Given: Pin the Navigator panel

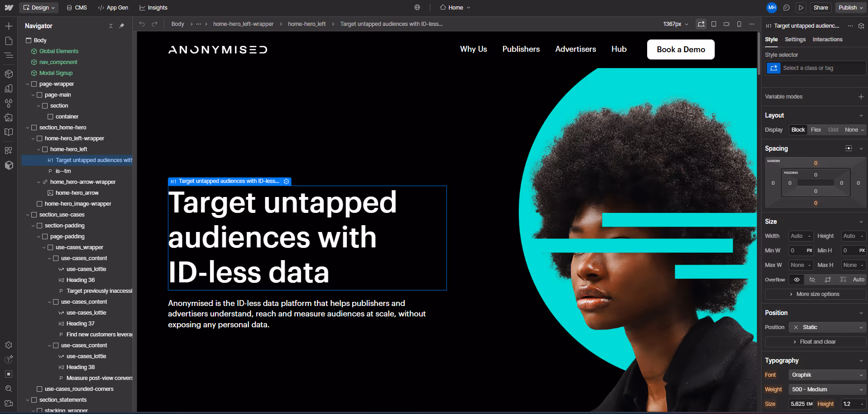Looking at the screenshot, I should click(122, 26).
